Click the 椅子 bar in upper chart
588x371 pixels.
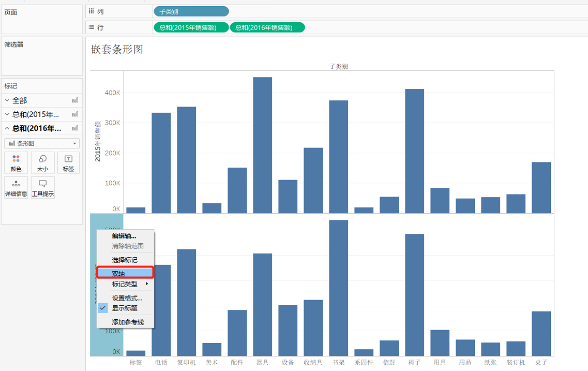pyautogui.click(x=414, y=151)
